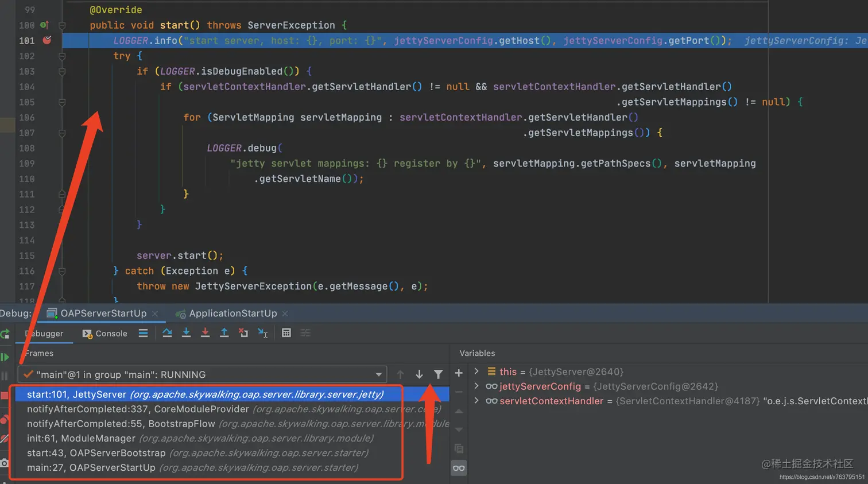Click Move Watch Down triangle icon
This screenshot has width=868, height=484.
pyautogui.click(x=459, y=429)
